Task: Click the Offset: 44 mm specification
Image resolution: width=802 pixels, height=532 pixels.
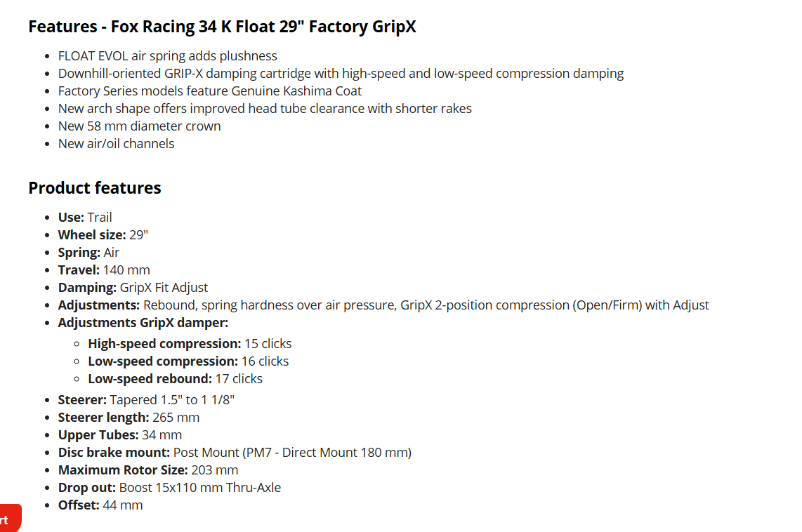Action: pyautogui.click(x=100, y=505)
